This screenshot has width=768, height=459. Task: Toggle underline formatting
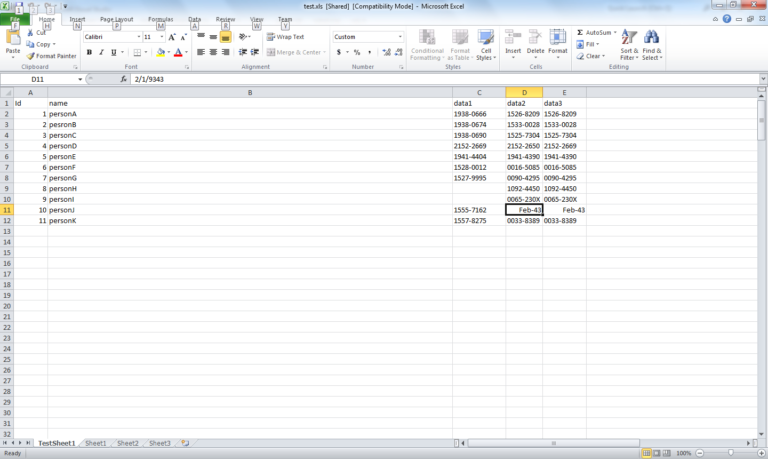pyautogui.click(x=114, y=52)
